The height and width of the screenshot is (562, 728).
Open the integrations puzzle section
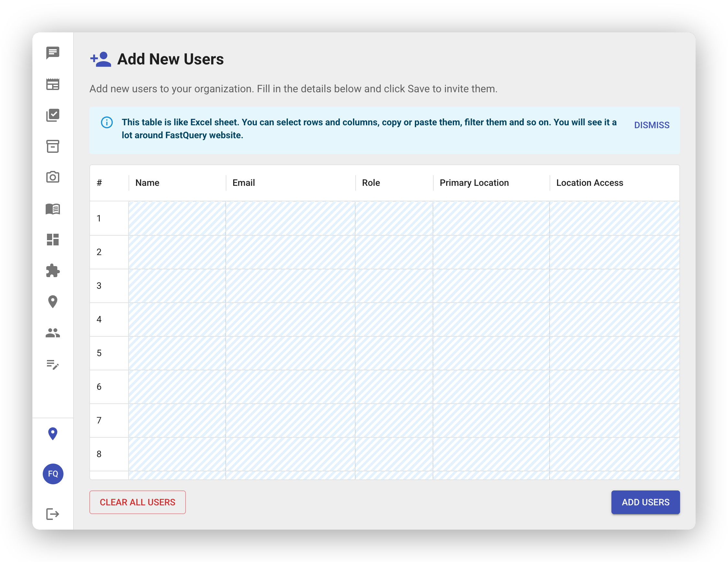pos(53,271)
